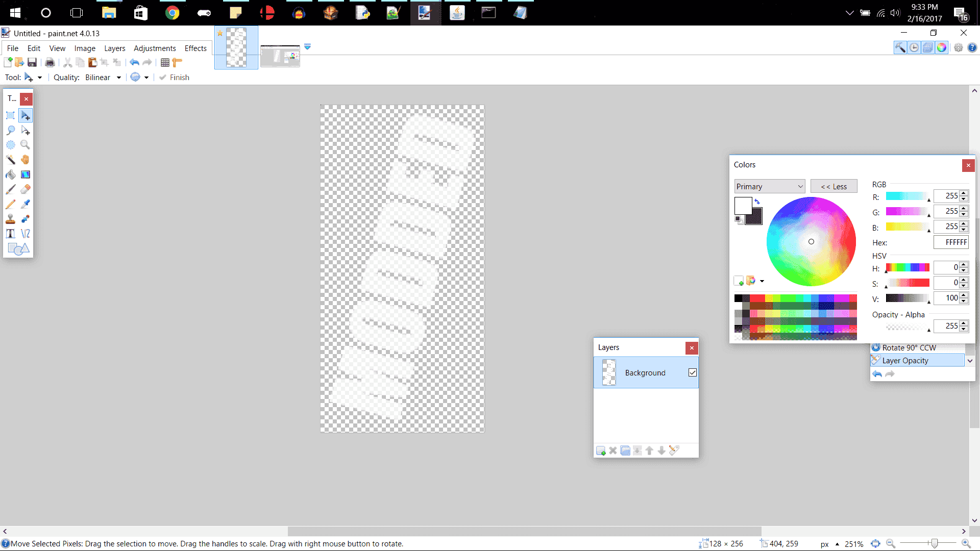The image size is (980, 551).
Task: Click the << Less button
Action: (x=834, y=186)
